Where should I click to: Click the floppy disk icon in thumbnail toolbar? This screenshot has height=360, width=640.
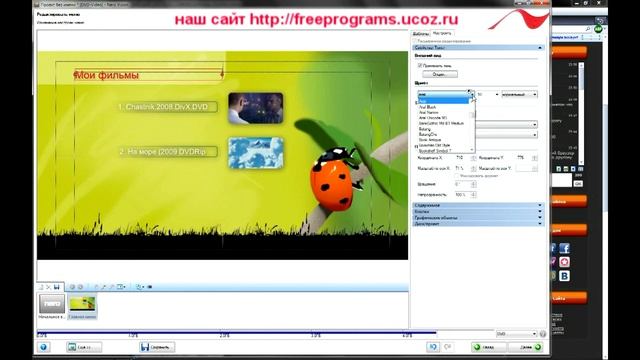[57, 287]
